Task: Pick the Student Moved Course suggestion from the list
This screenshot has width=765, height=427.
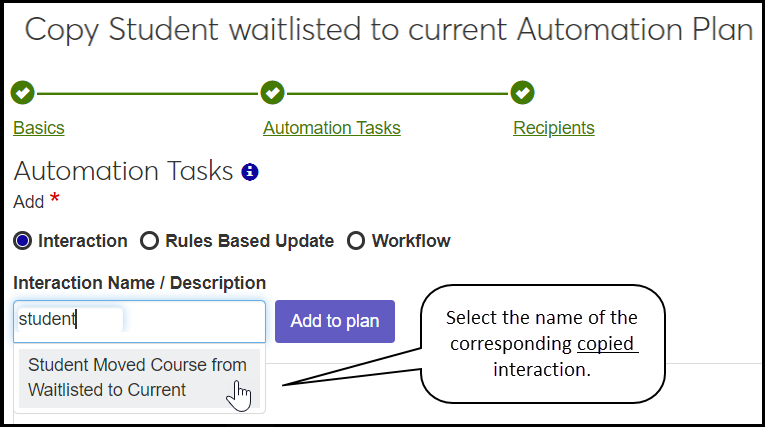Action: coord(137,378)
